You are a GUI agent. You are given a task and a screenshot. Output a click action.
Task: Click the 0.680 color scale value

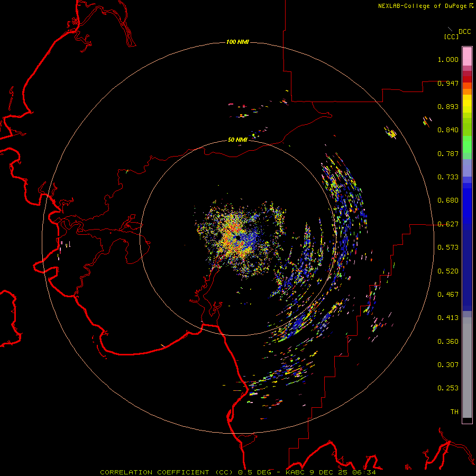(448, 200)
